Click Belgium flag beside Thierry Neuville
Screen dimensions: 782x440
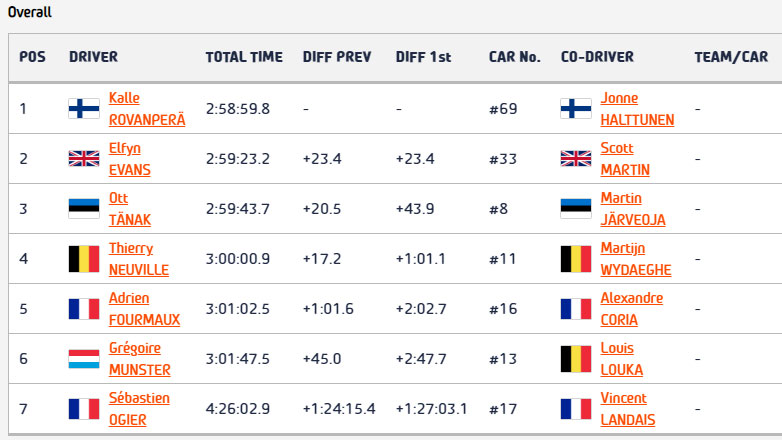(x=83, y=259)
